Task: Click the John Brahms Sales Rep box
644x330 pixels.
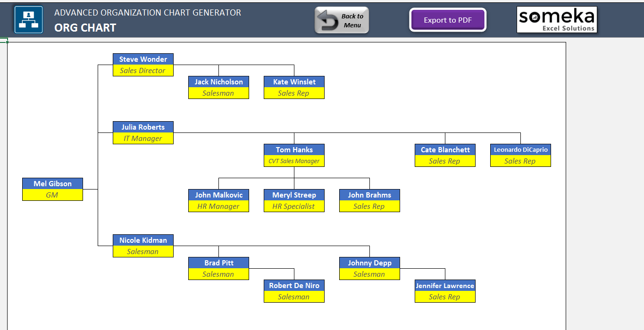Action: [369, 200]
